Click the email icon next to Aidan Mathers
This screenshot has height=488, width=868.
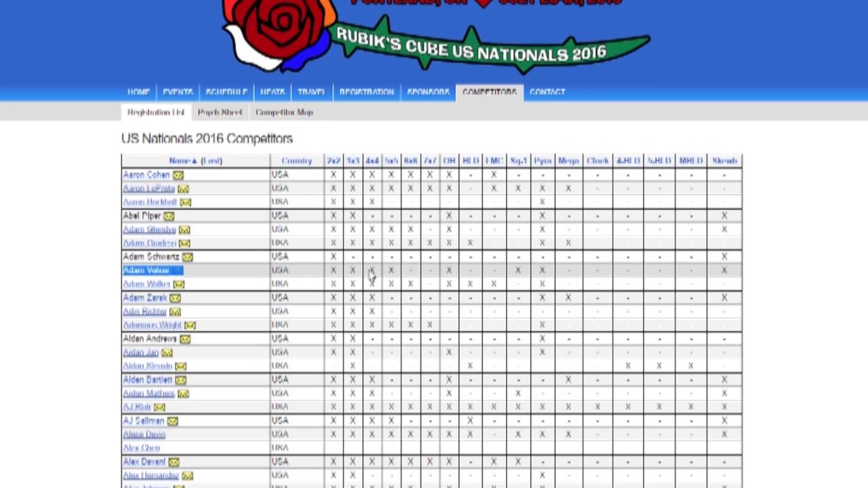pos(183,393)
